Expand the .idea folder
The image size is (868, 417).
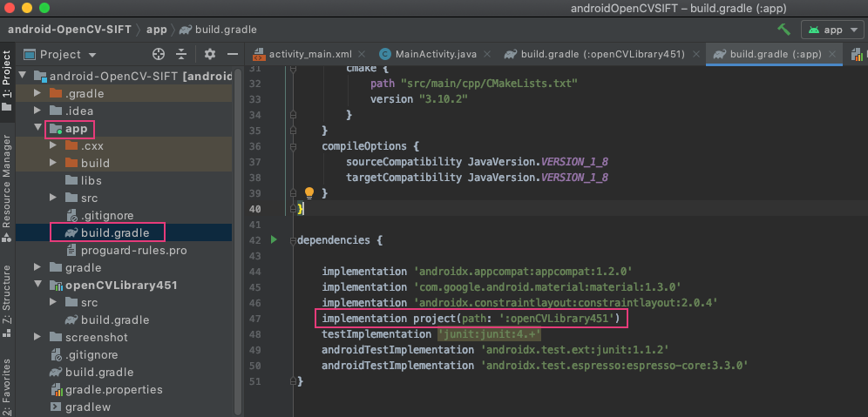tap(37, 111)
